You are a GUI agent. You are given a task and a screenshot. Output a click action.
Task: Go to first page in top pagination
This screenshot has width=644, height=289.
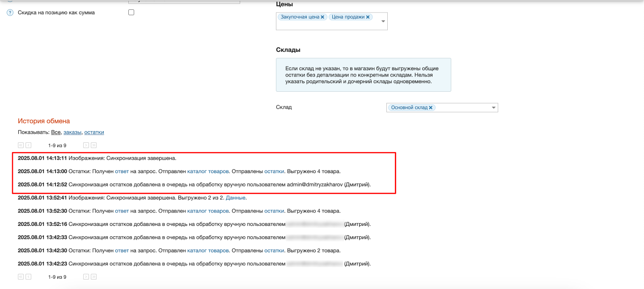tap(21, 145)
